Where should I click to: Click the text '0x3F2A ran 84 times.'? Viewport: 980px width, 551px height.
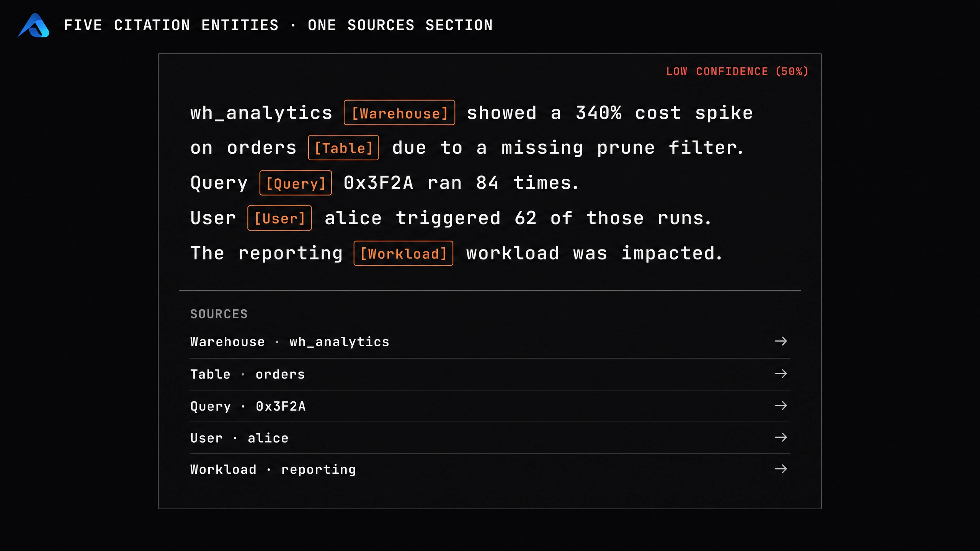click(x=461, y=183)
